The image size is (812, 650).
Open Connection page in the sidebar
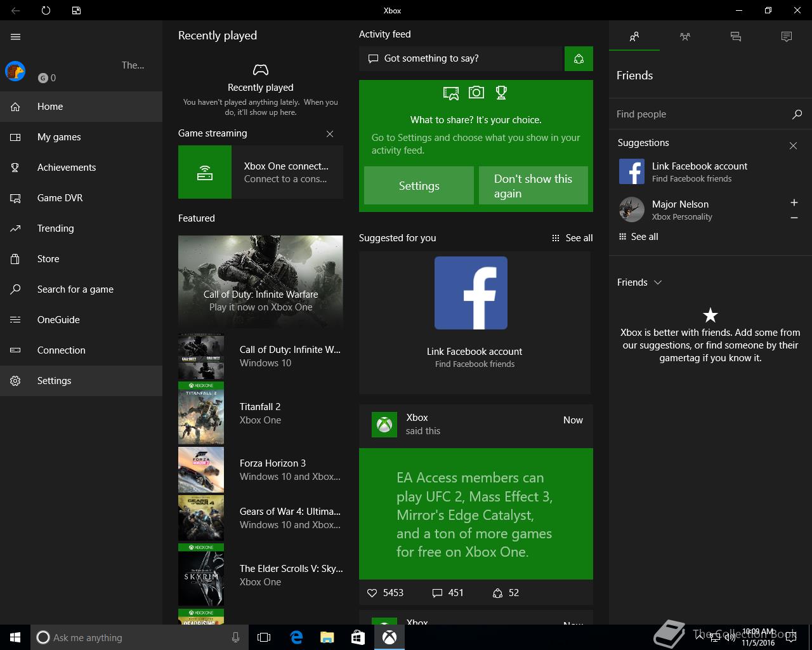pos(81,350)
